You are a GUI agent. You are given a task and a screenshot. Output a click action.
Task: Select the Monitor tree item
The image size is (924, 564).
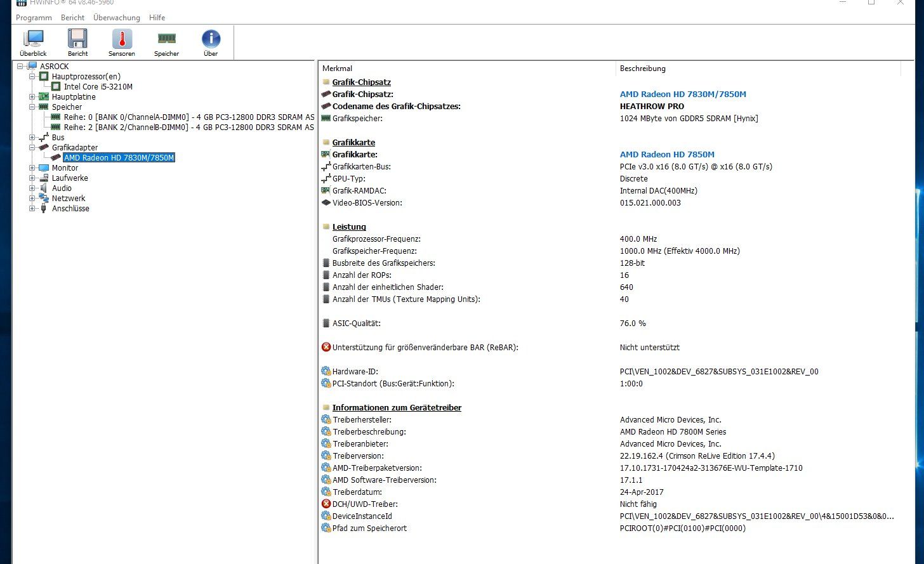[x=65, y=167]
